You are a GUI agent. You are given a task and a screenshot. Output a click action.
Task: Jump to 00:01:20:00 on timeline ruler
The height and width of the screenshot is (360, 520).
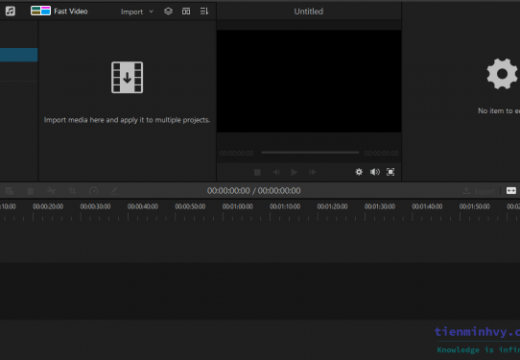coord(332,207)
